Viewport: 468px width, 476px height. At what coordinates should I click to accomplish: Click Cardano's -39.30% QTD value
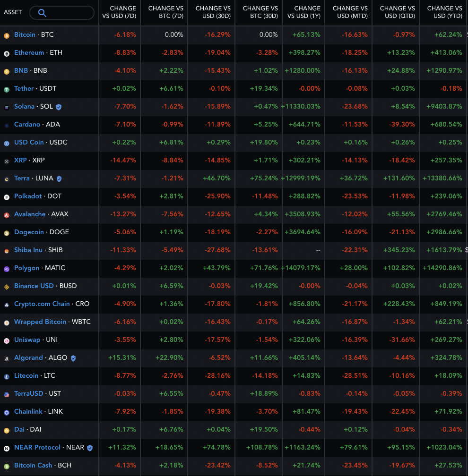point(402,124)
